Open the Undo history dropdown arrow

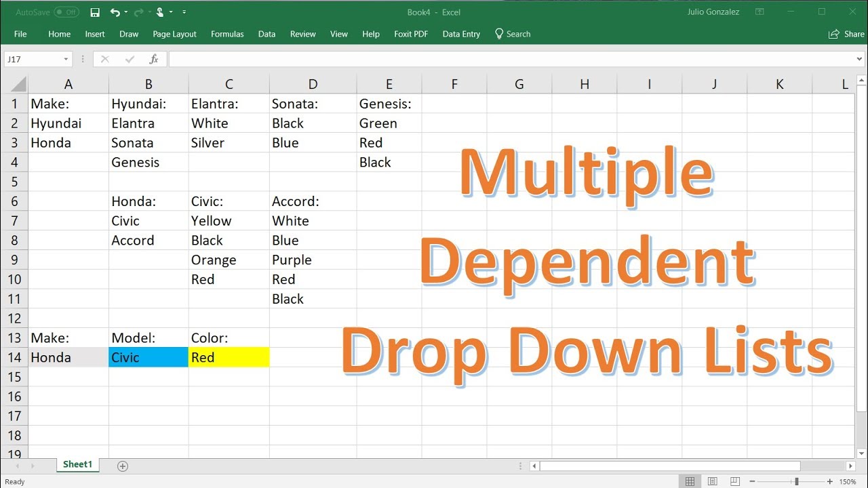pyautogui.click(x=125, y=12)
